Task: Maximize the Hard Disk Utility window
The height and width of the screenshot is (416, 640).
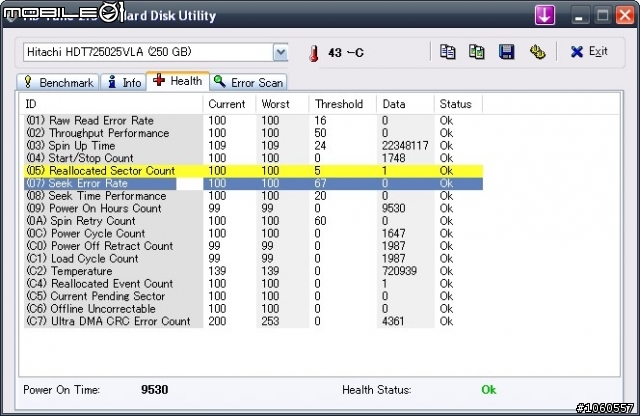Action: pos(602,16)
